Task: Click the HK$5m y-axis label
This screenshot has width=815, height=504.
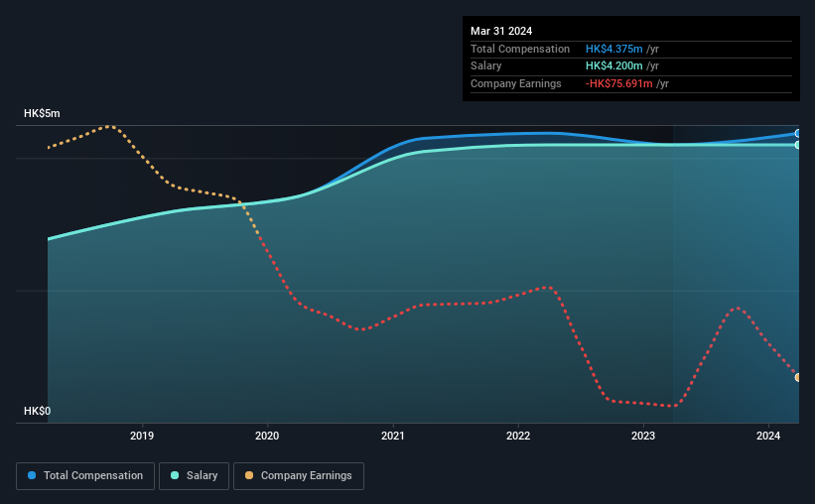Action: [x=42, y=113]
